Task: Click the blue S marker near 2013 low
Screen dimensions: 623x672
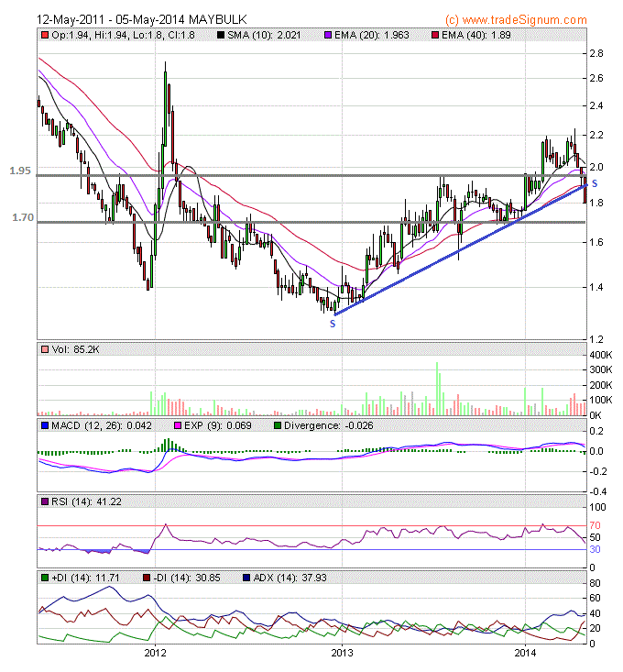Action: (333, 325)
